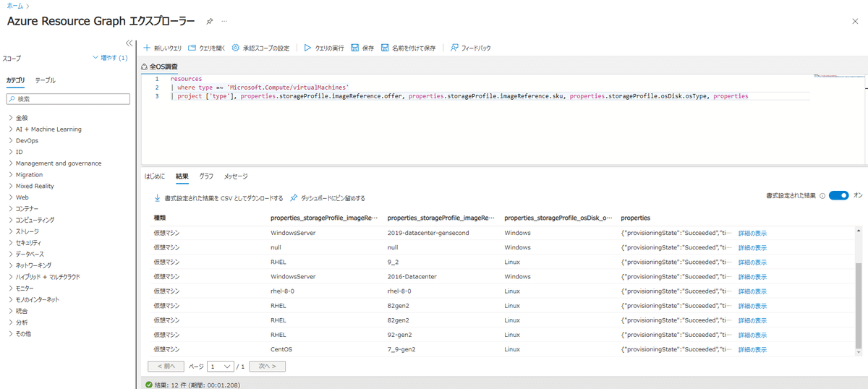Run the query with クエリの実行
The image size is (868, 389).
(324, 48)
